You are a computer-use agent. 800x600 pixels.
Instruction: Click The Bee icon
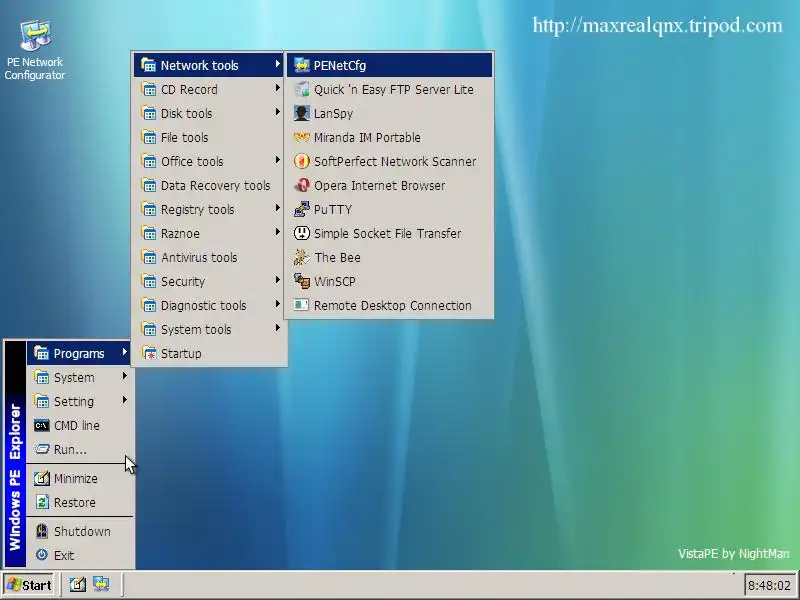[x=302, y=257]
